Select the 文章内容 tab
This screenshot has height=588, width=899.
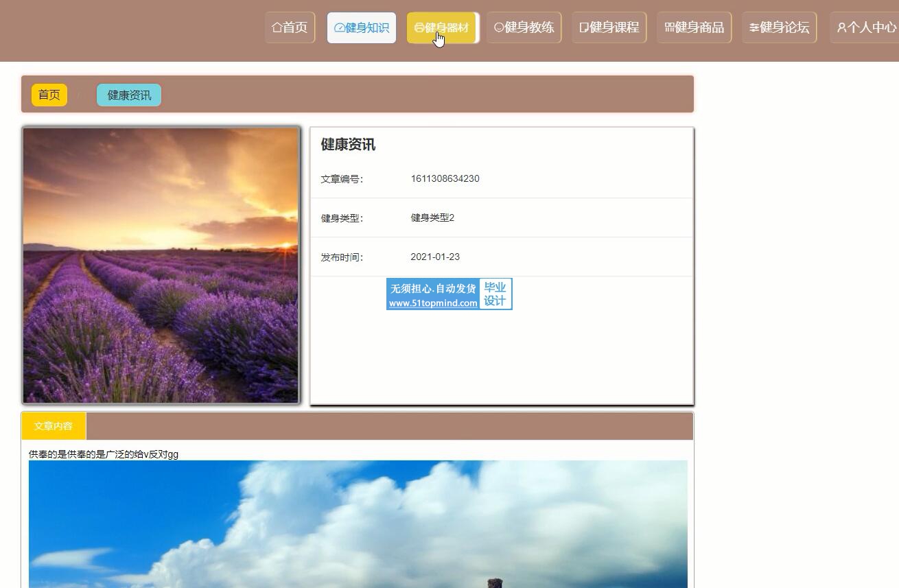(54, 426)
